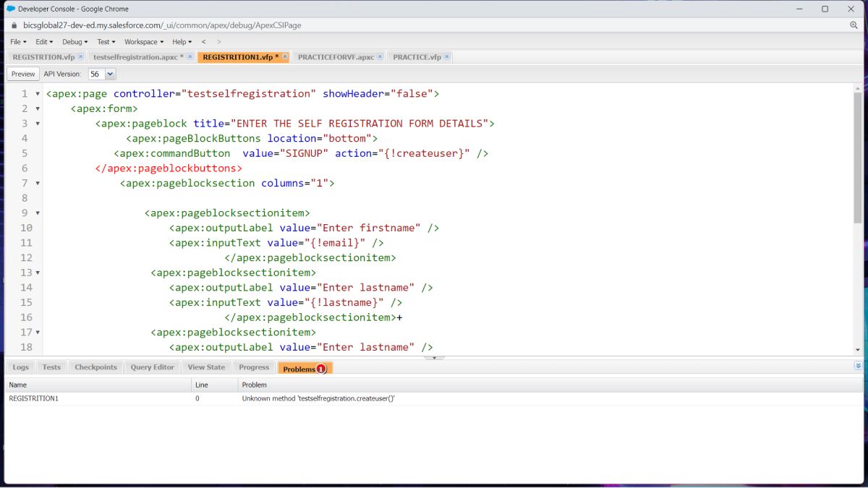This screenshot has width=868, height=488.
Task: Open the Progress tab
Action: click(x=254, y=367)
